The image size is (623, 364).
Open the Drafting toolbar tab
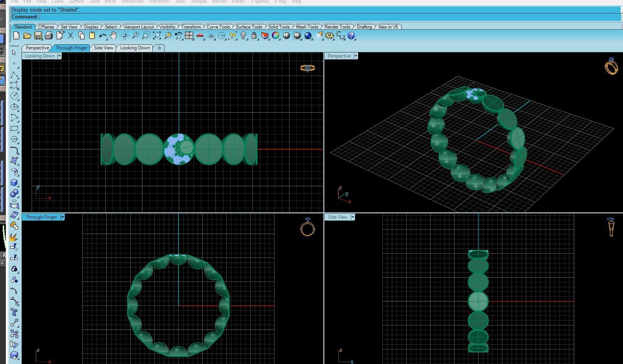[364, 27]
